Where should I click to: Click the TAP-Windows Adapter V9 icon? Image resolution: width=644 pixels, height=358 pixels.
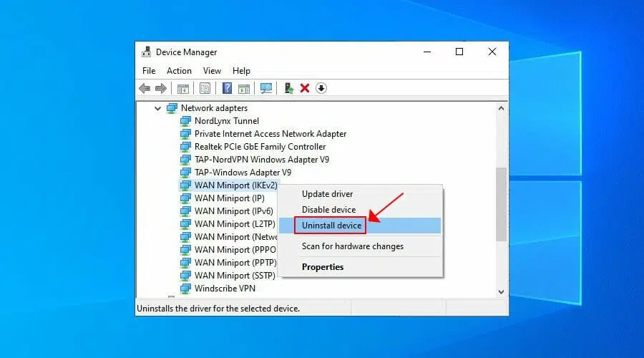point(185,173)
